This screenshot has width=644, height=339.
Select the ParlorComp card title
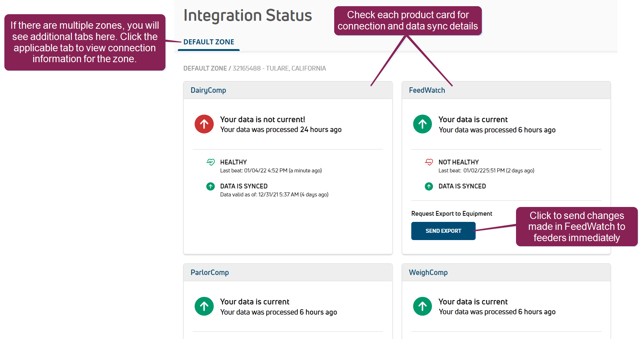point(210,272)
